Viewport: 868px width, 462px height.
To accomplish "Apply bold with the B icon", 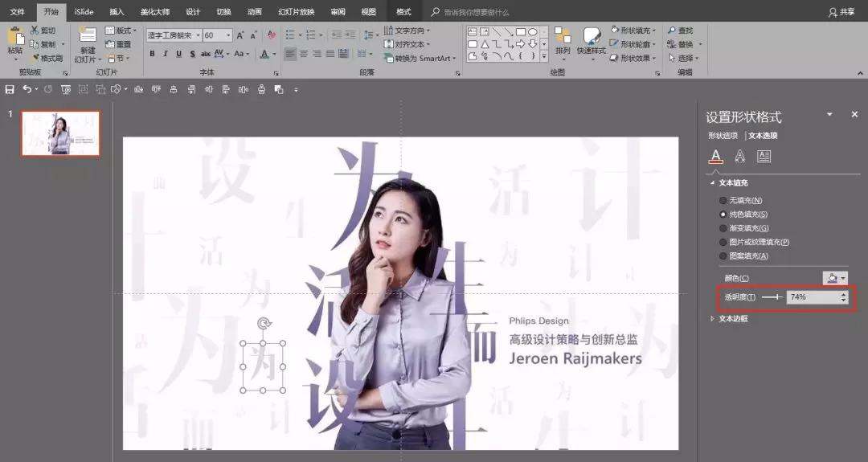I will (x=152, y=54).
